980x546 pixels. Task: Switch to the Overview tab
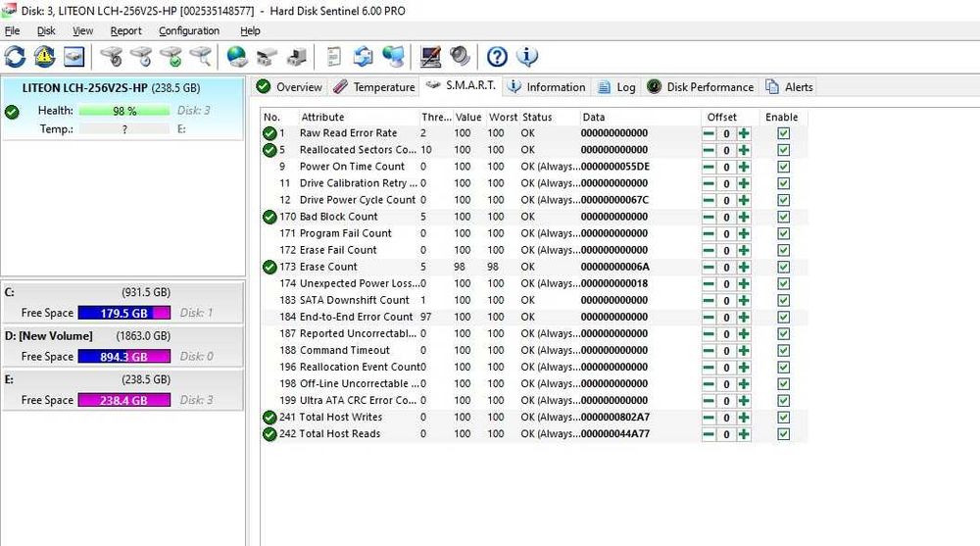[x=289, y=87]
